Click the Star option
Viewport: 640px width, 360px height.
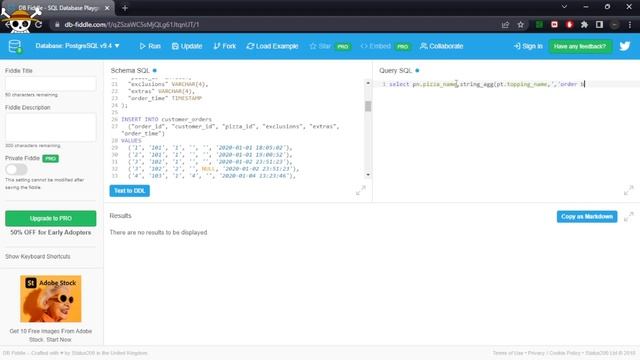tap(320, 46)
